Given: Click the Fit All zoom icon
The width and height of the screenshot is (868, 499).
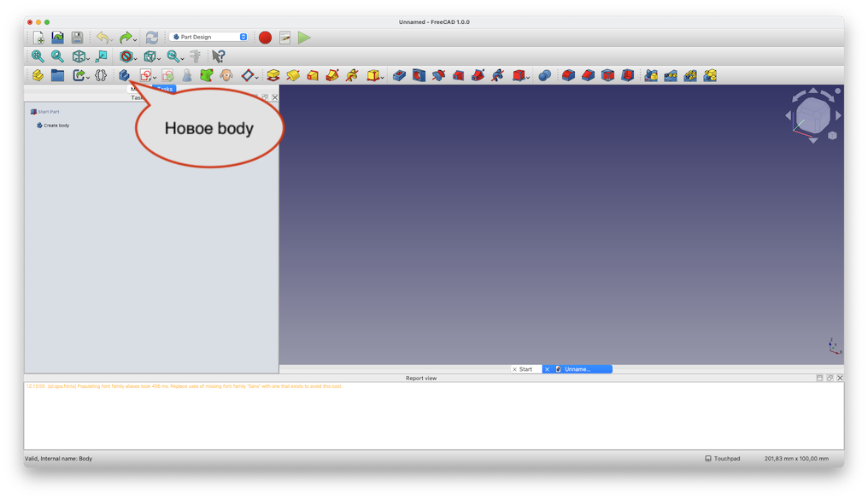Looking at the screenshot, I should 38,56.
